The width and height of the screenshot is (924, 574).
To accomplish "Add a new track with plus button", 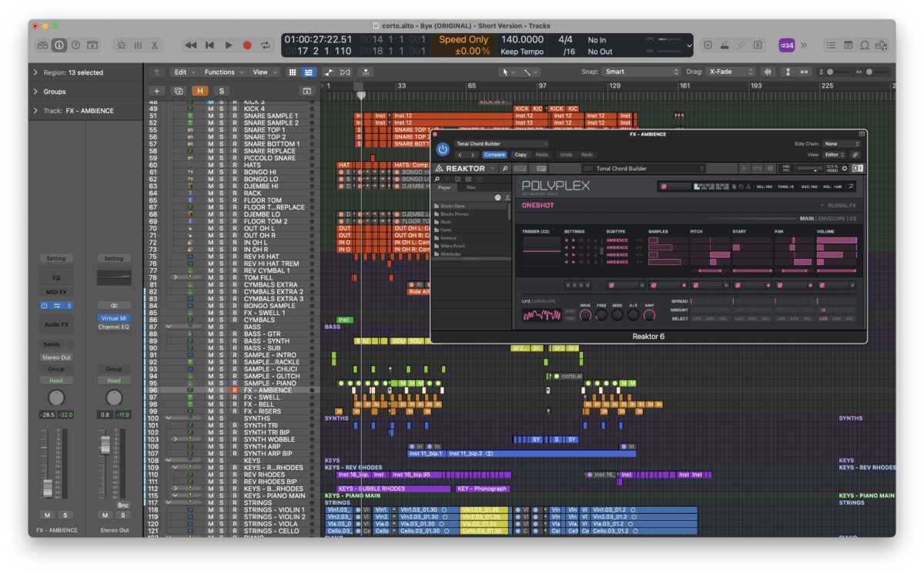I will coord(158,91).
